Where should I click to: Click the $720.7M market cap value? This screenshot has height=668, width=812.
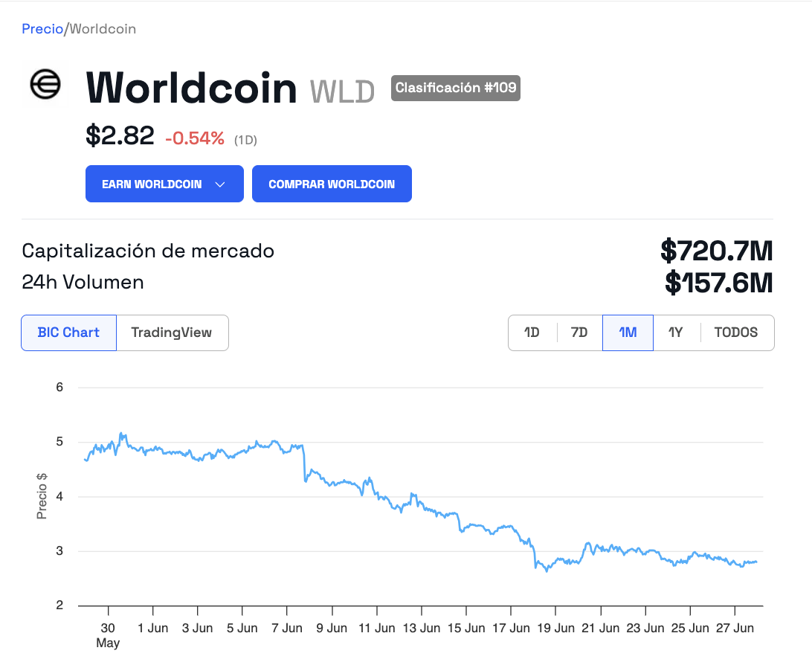coord(717,251)
